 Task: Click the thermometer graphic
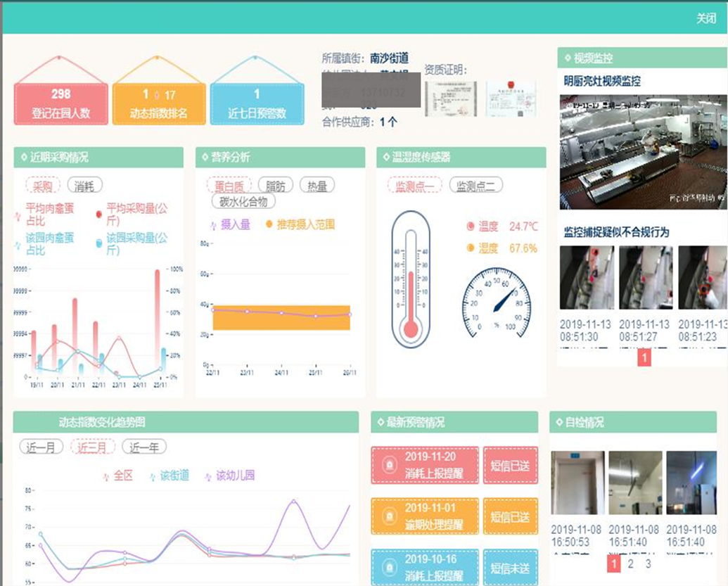pos(411,279)
